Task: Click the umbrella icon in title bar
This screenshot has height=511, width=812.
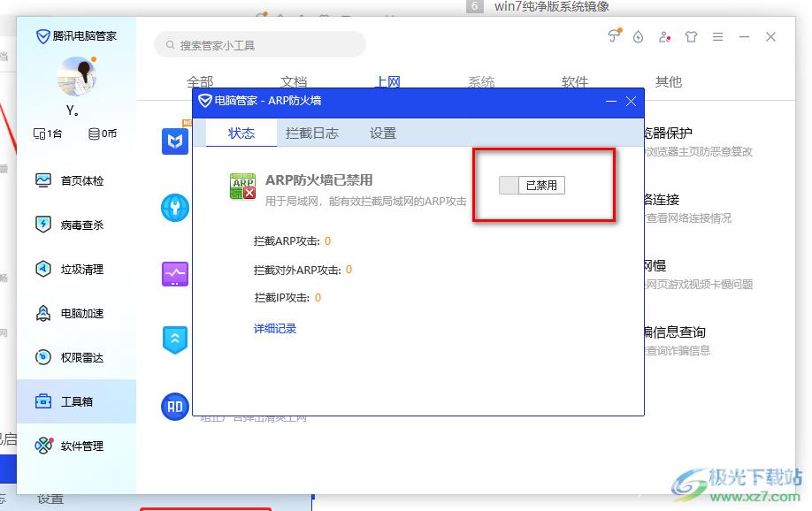Action: tap(614, 35)
